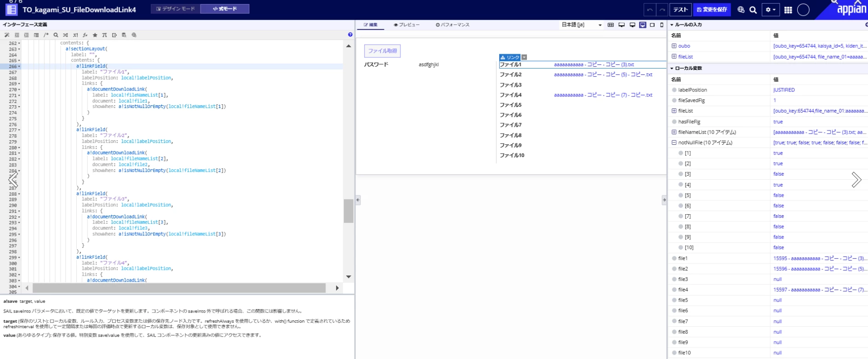Screen dimensions: 868x359
Task: Open the gear settings dropdown
Action: pos(771,10)
